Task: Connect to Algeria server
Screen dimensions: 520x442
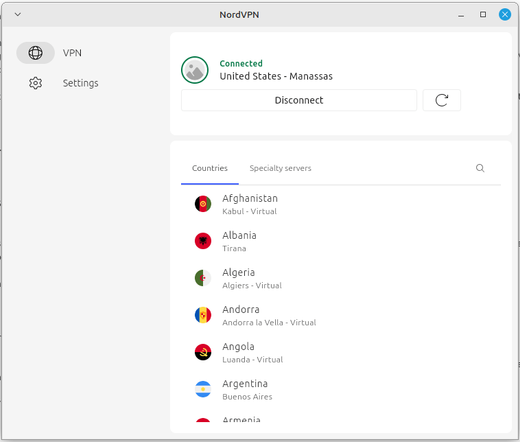Action: [x=341, y=278]
